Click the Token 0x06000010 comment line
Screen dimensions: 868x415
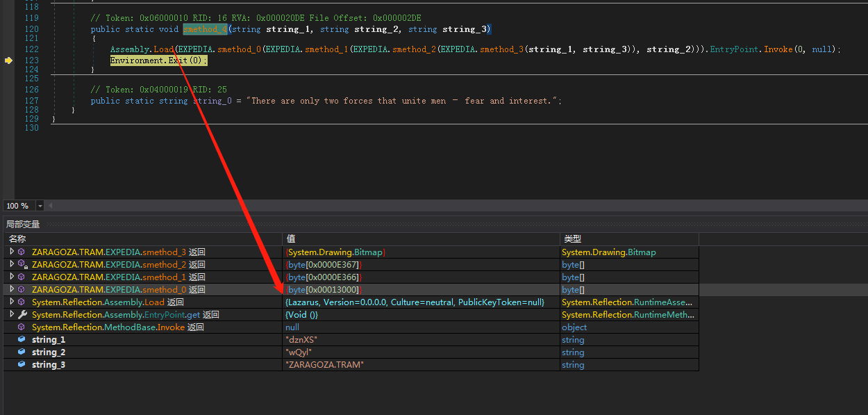pos(256,18)
